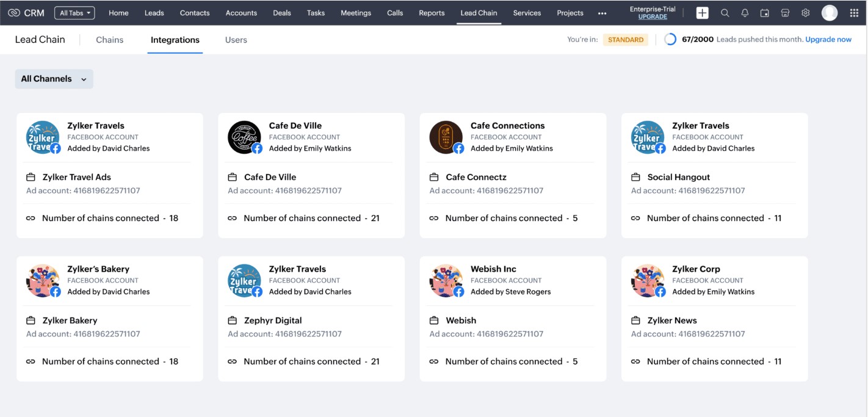
Task: Click the briefcase icon beside Zylker Travel Ads
Action: pyautogui.click(x=31, y=177)
